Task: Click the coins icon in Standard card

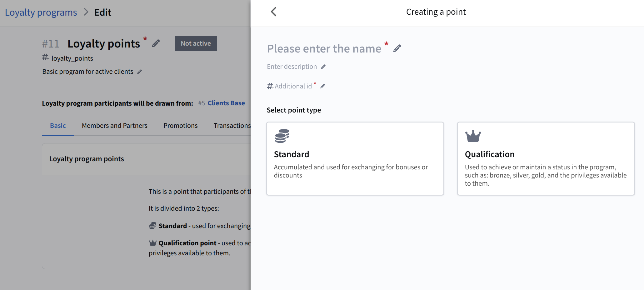Action: 282,136
